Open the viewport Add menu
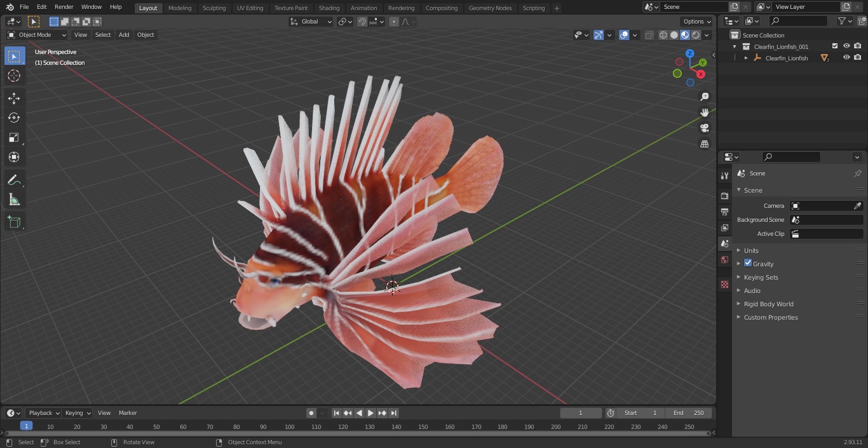868x448 pixels. pos(124,35)
